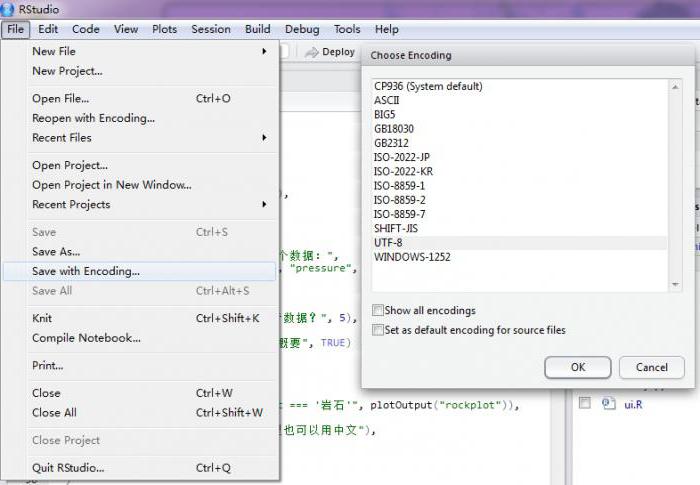Image resolution: width=700 pixels, height=485 pixels.
Task: Click the ui.R file icon
Action: [607, 404]
